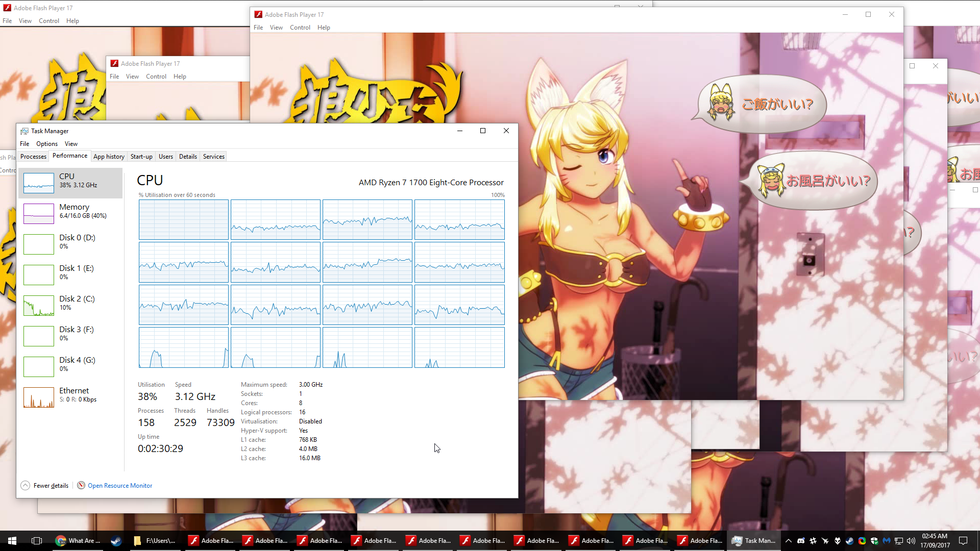Collapse with the Fewer details chevron
The height and width of the screenshot is (551, 980).
(26, 485)
